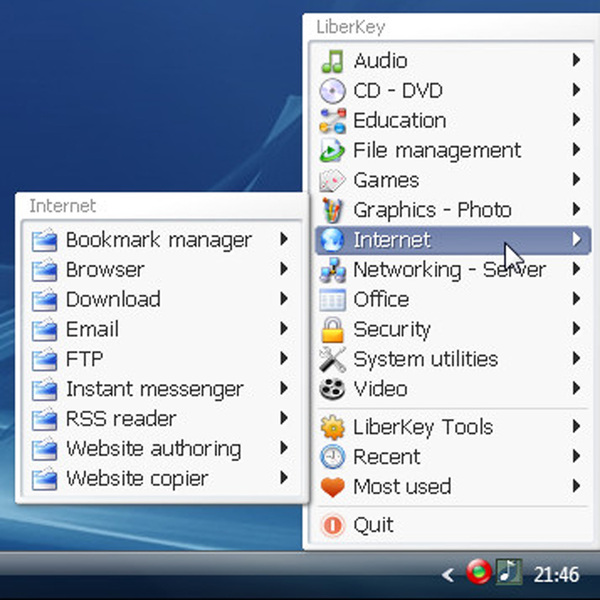
Task: Open the Recent menu entry
Action: [453, 457]
